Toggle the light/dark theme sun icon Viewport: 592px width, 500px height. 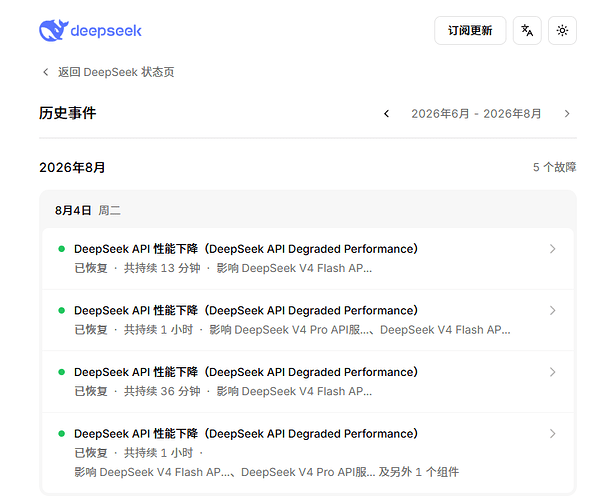coord(562,30)
